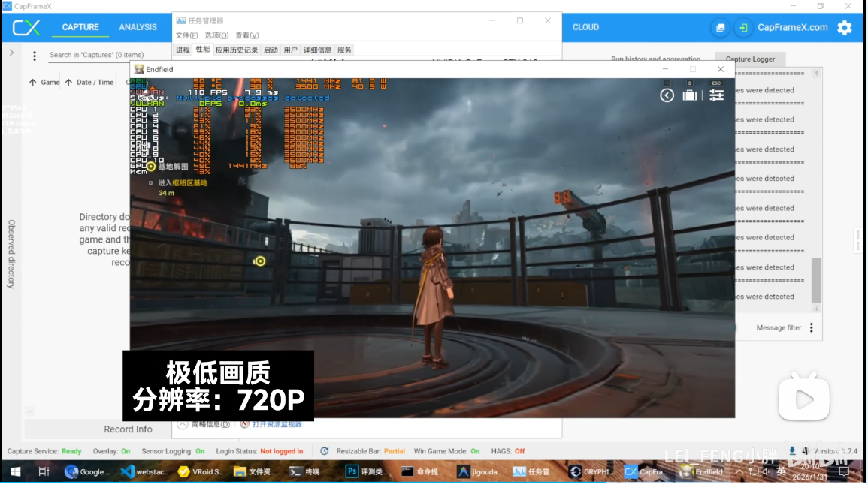The image size is (868, 485).
Task: Click the Resizable Bar refresh icon
Action: click(325, 452)
